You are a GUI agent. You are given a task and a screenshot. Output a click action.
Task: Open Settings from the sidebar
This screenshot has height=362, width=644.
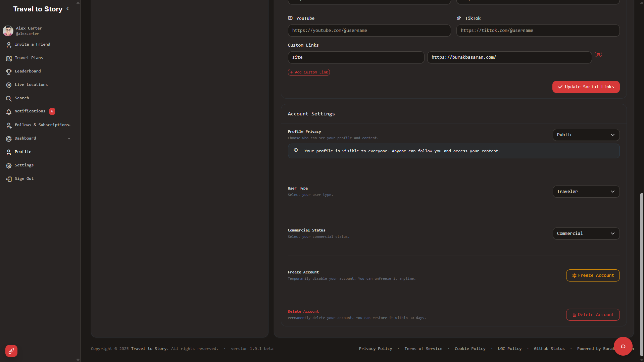coord(24,165)
